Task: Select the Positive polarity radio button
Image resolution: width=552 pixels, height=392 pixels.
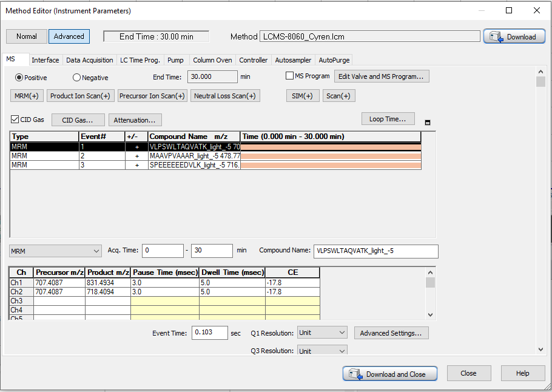Action: pyautogui.click(x=19, y=78)
